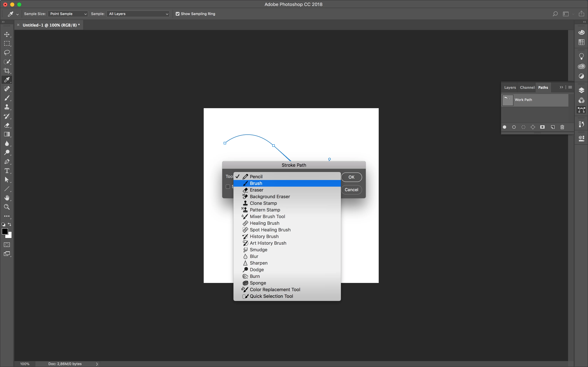Click the delete path trash icon
This screenshot has width=588, height=367.
[x=562, y=127]
